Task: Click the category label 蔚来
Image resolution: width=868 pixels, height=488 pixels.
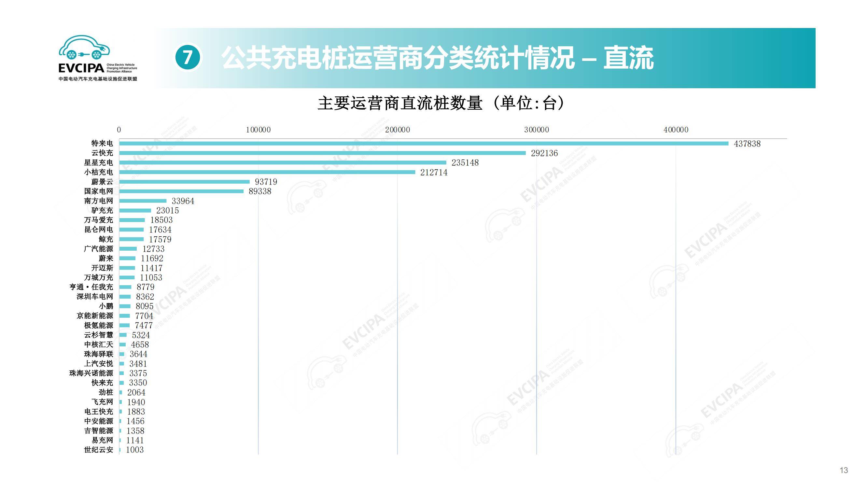Action: coord(106,258)
